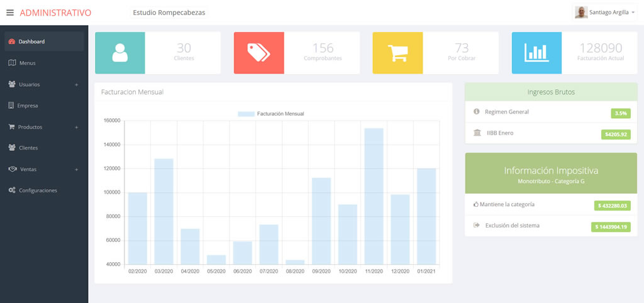Open Menus in the sidebar

point(27,63)
